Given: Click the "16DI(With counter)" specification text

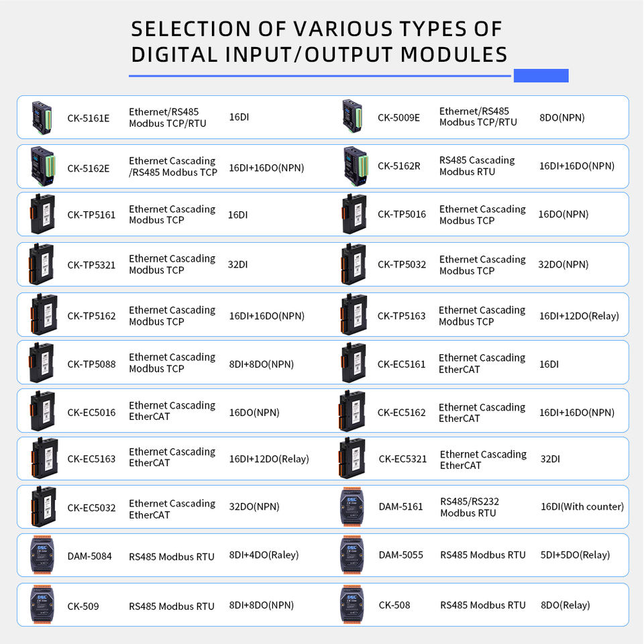Looking at the screenshot, I should tap(582, 506).
